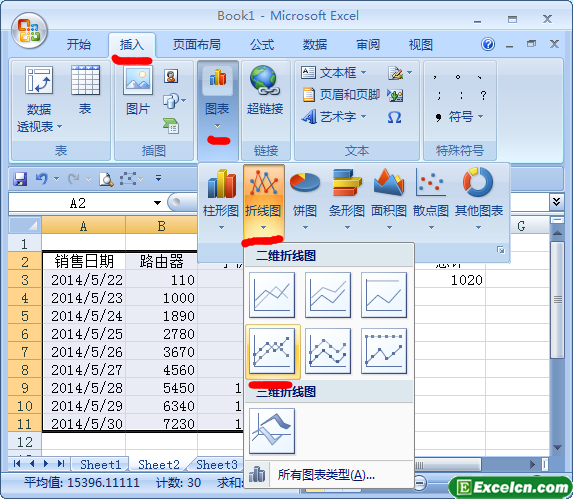Switch to the 数据 tab
573x499 pixels.
(x=315, y=45)
